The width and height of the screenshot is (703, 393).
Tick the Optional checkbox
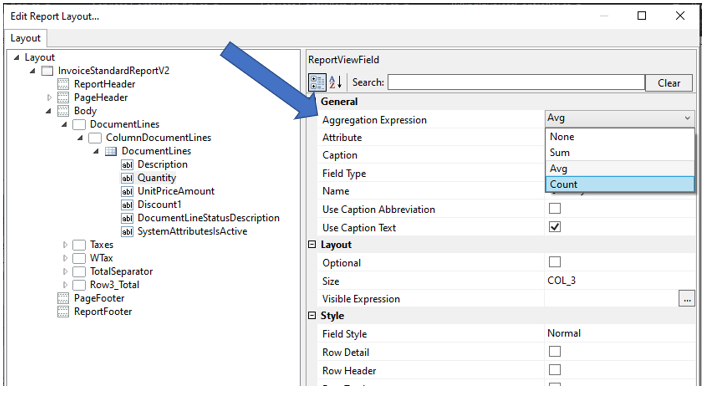[555, 262]
